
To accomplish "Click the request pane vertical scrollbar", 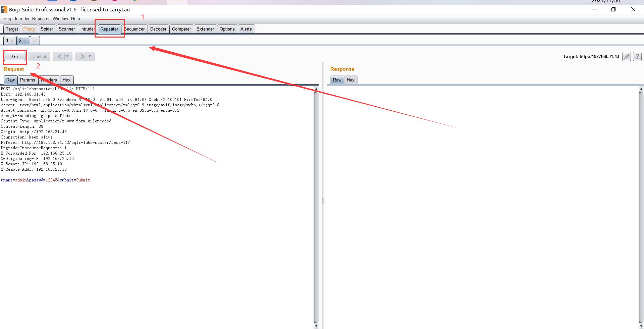I will click(x=316, y=207).
